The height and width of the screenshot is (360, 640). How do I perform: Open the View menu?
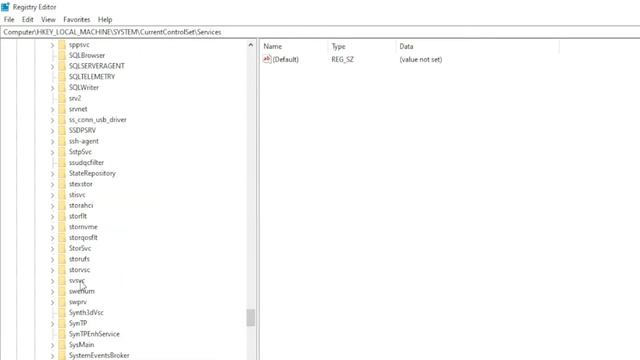point(48,20)
